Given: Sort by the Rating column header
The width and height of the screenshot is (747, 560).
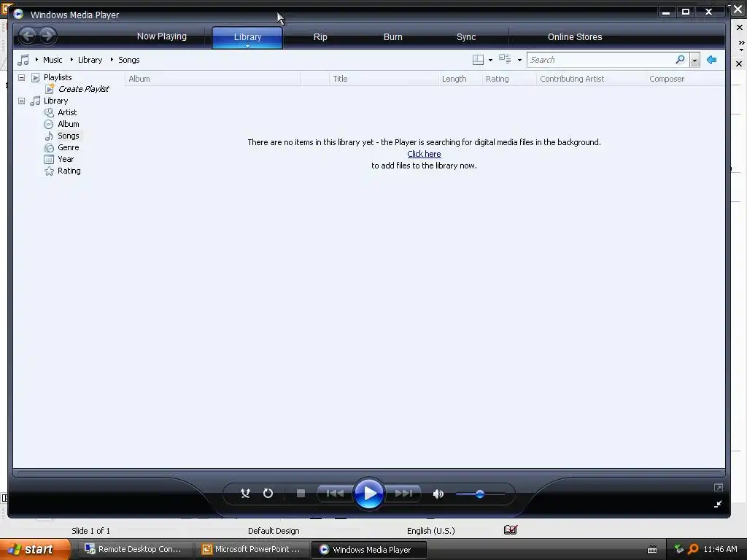Looking at the screenshot, I should point(509,79).
